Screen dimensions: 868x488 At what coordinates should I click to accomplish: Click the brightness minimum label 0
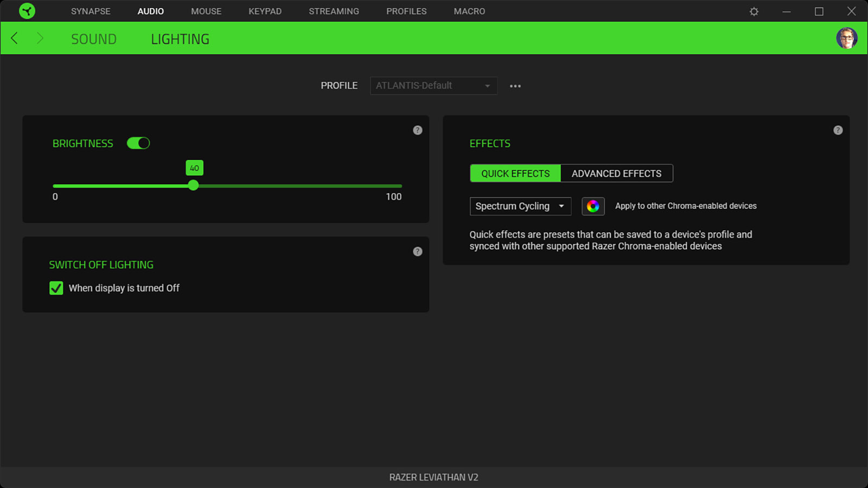point(55,197)
